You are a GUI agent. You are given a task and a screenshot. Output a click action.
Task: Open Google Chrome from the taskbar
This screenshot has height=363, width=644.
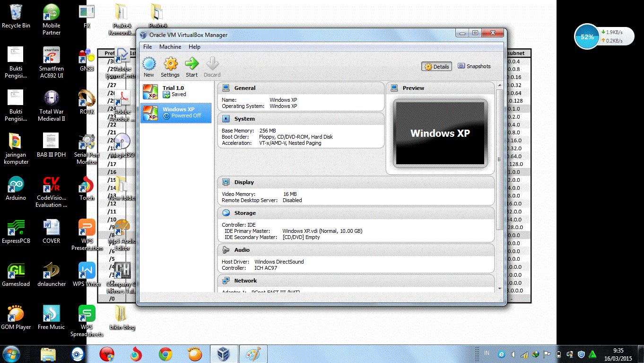tap(165, 354)
